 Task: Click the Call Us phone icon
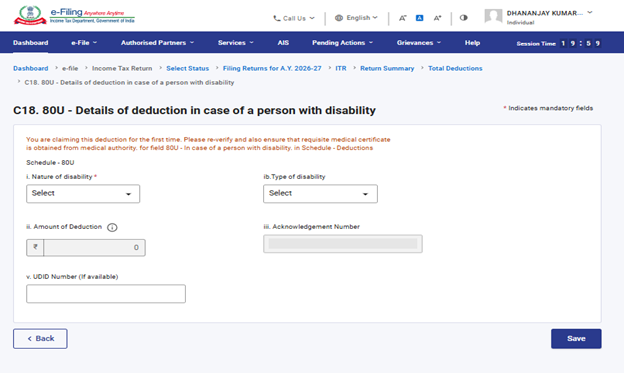[x=277, y=18]
